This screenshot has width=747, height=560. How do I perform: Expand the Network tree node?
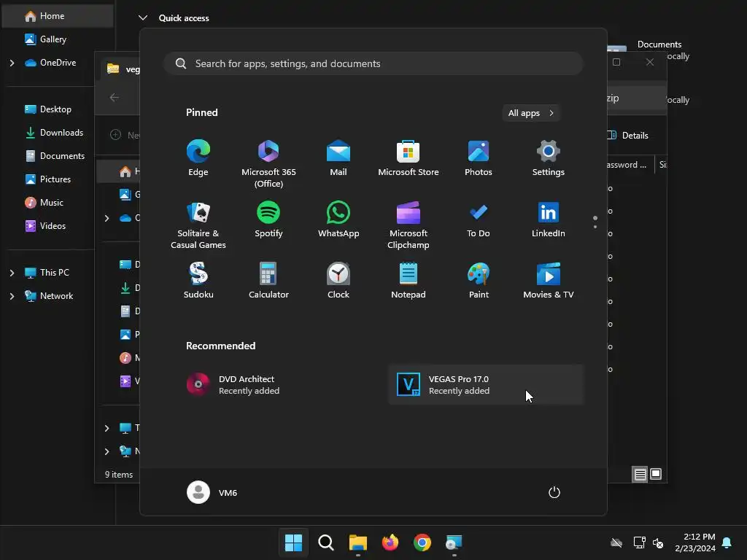coord(12,296)
